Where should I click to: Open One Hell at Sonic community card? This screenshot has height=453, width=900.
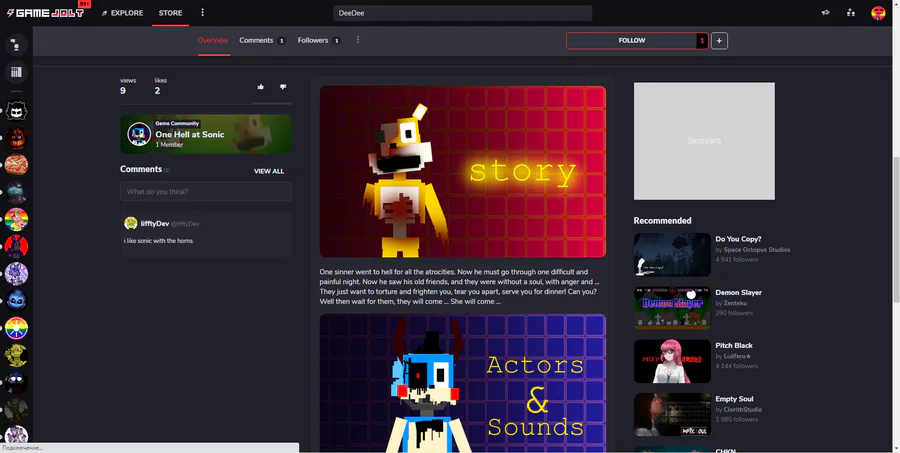pyautogui.click(x=205, y=134)
